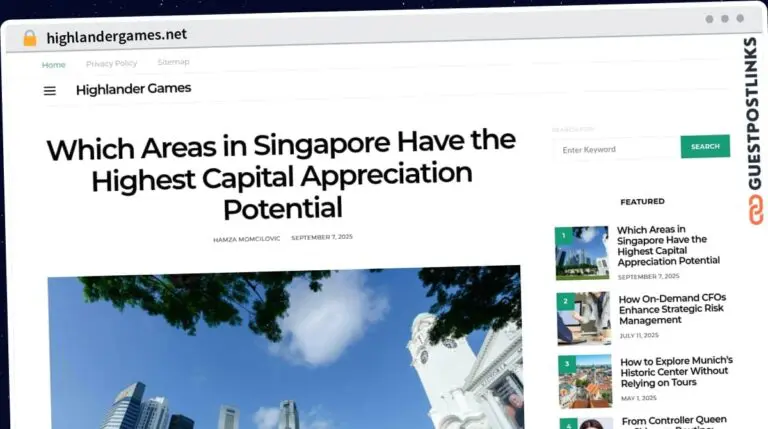Image resolution: width=768 pixels, height=429 pixels.
Task: Read How On-Demand CFOs Enhance Risk Management
Action: [x=671, y=309]
